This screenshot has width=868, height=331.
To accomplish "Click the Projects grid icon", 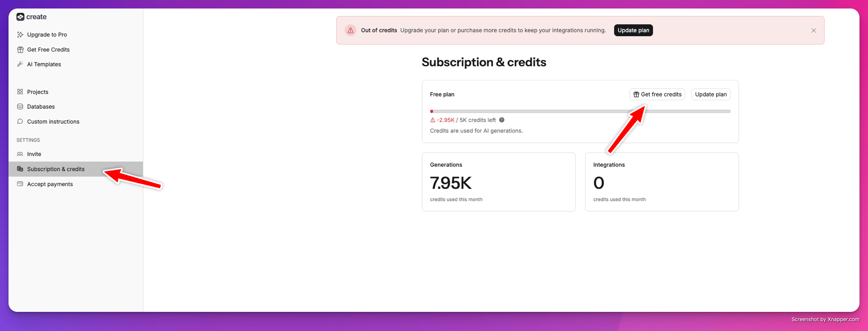I will click(20, 91).
